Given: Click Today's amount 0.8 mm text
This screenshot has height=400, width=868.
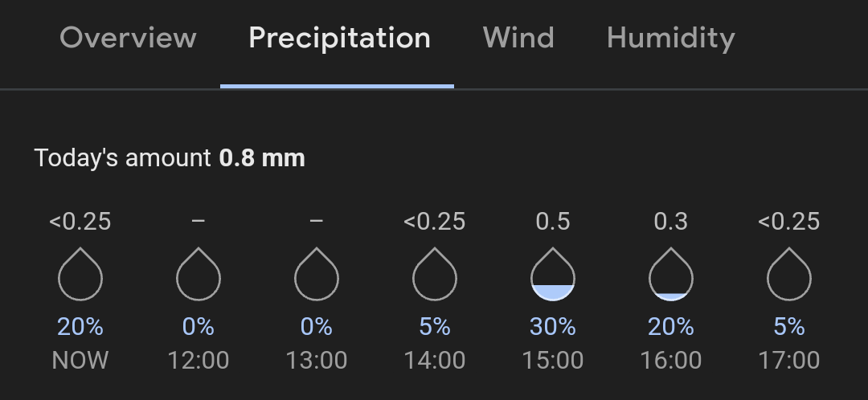Looking at the screenshot, I should click(x=170, y=158).
